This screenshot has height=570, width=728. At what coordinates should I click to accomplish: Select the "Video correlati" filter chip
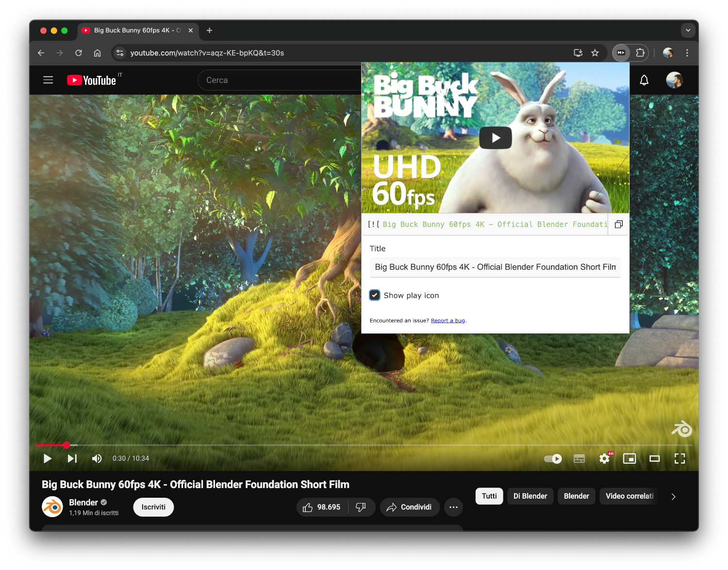629,496
